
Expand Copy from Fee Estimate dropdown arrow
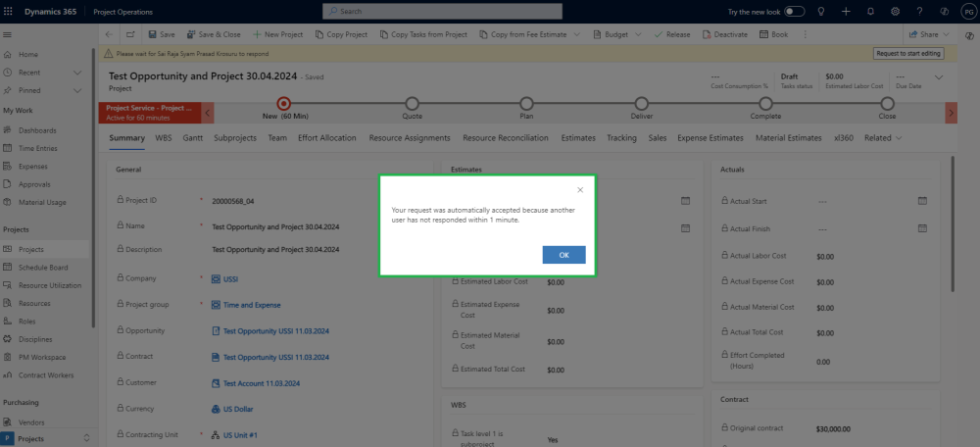point(576,34)
